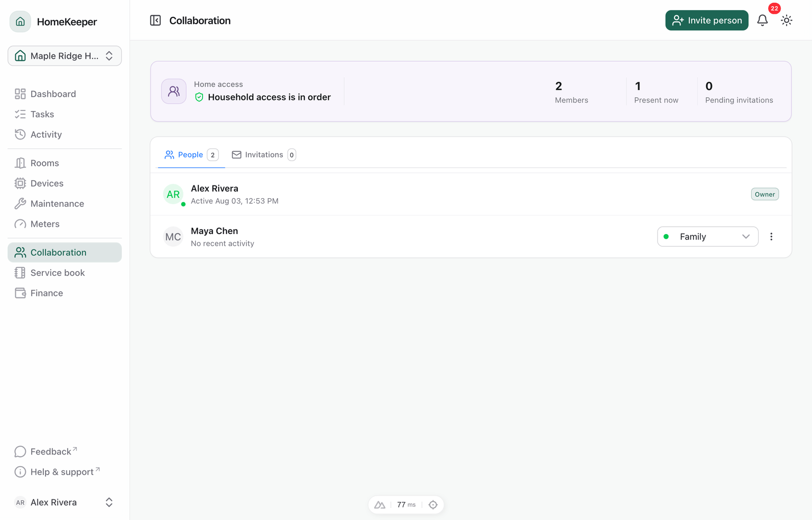This screenshot has height=520, width=812.
Task: Go to Dashboard in the sidebar
Action: 64,94
